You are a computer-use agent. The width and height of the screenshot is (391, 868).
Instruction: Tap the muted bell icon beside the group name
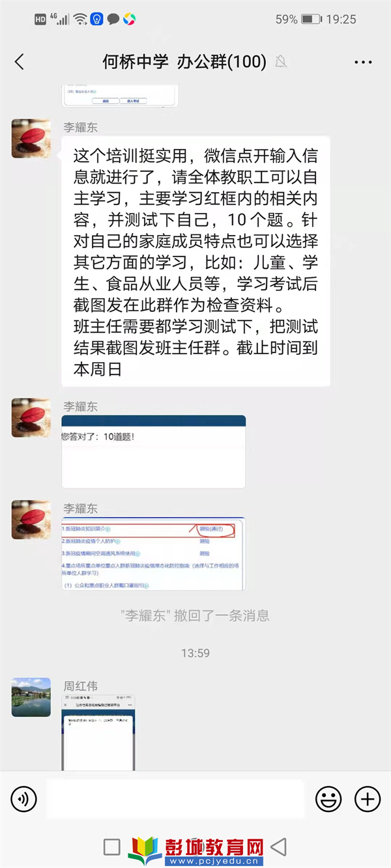point(281,62)
